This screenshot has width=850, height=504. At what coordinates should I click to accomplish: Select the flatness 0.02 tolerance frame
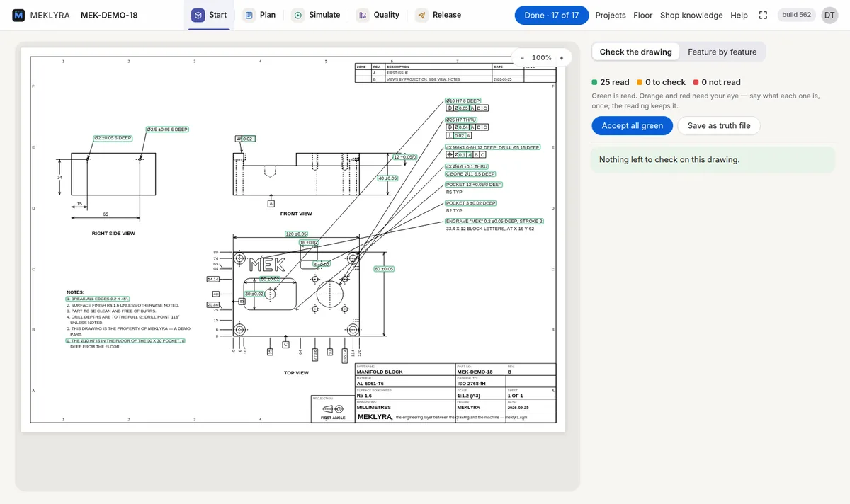click(244, 139)
